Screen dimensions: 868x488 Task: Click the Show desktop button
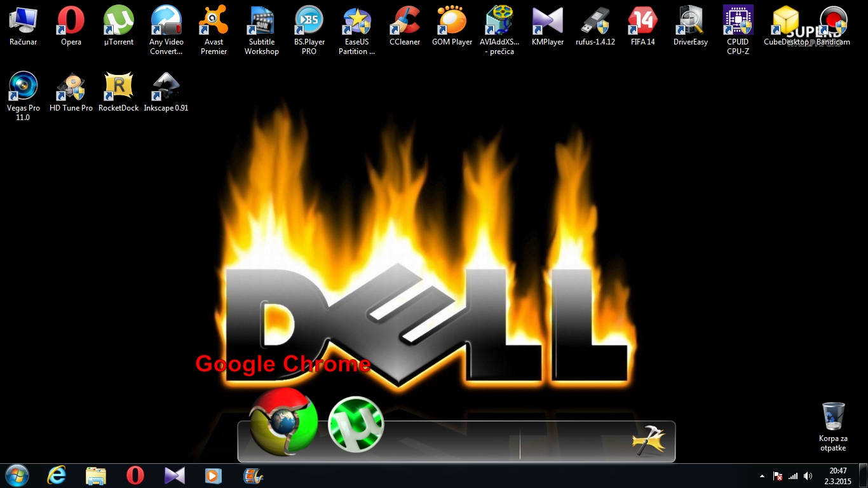pos(864,476)
